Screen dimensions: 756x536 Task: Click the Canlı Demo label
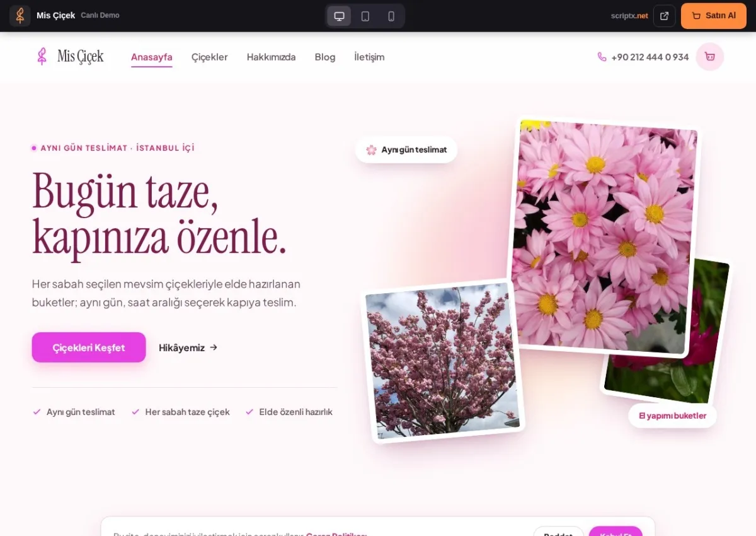100,16
